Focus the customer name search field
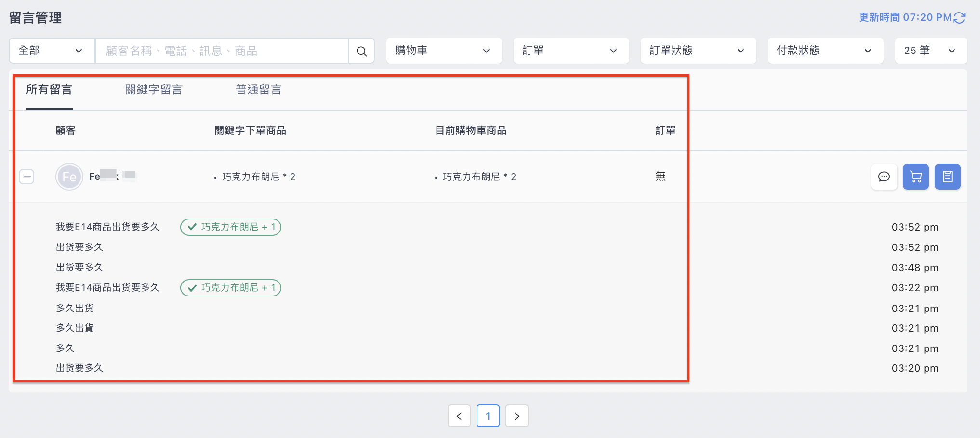This screenshot has height=438, width=980. pyautogui.click(x=222, y=51)
